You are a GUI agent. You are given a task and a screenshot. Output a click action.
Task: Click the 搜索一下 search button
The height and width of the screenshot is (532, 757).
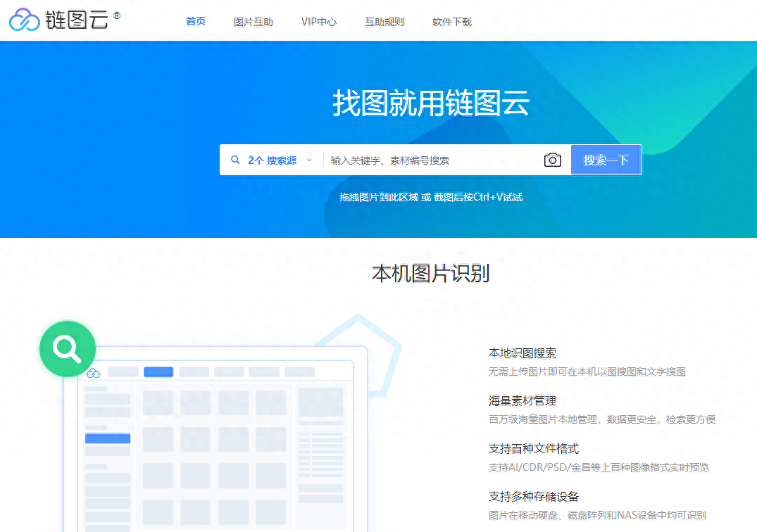(606, 160)
